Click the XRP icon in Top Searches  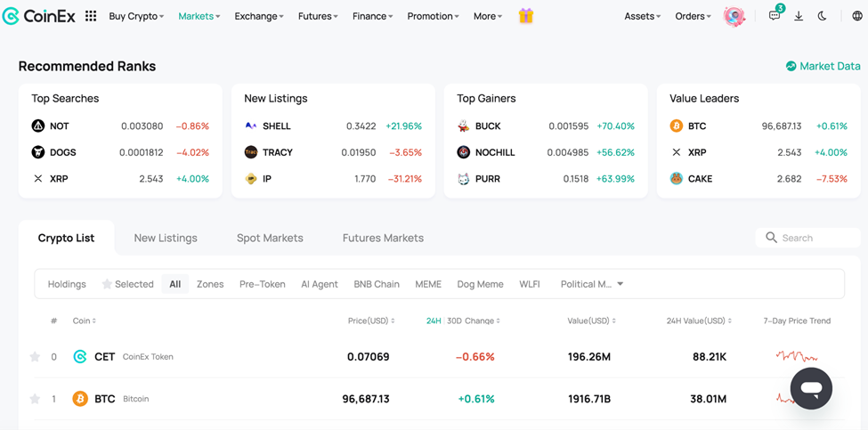[38, 179]
